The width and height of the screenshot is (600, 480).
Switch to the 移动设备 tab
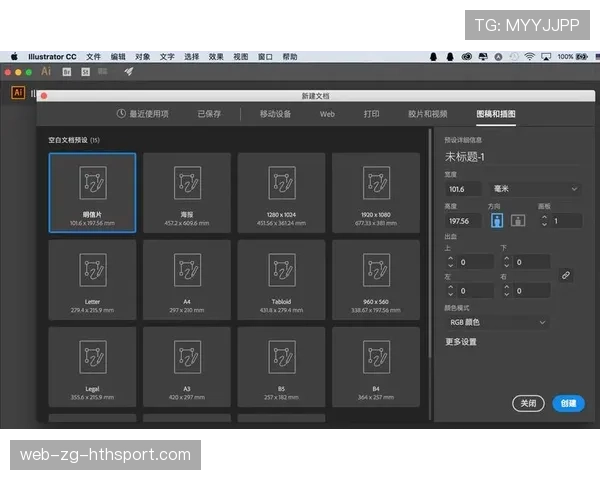pyautogui.click(x=275, y=114)
